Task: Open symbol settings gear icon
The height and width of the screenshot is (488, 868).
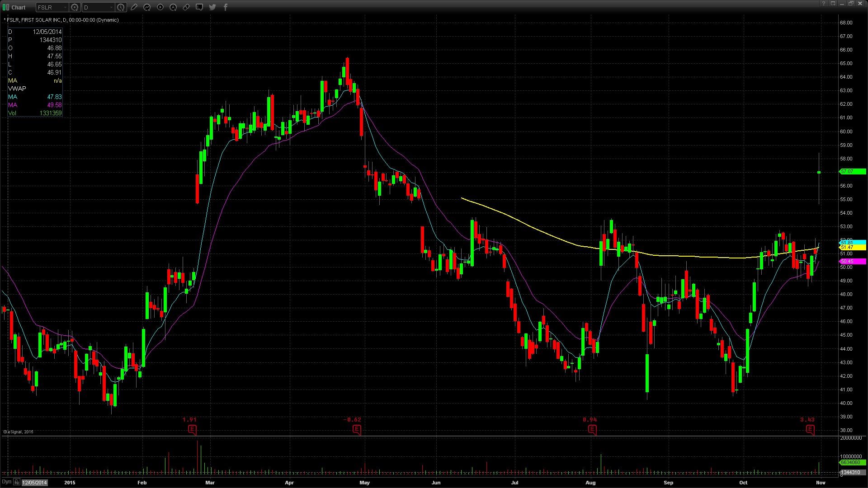Action: [75, 7]
